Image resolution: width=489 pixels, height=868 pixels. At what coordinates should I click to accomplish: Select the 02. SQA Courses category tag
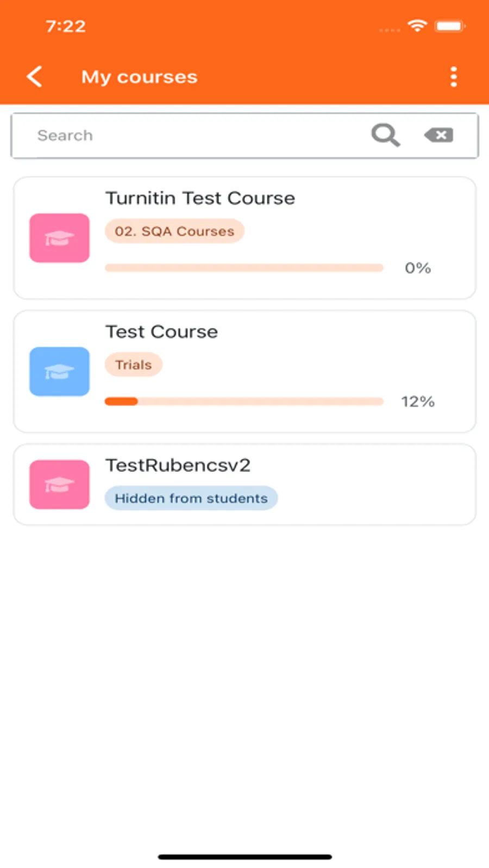click(174, 231)
